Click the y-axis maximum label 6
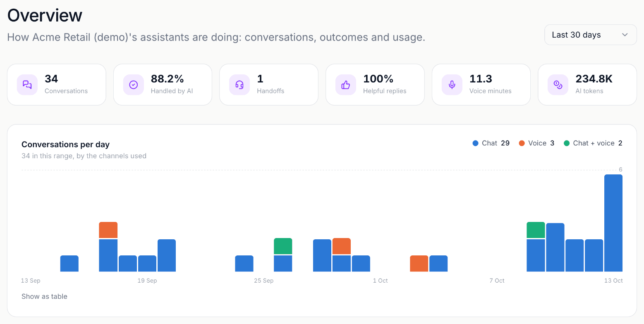 620,169
